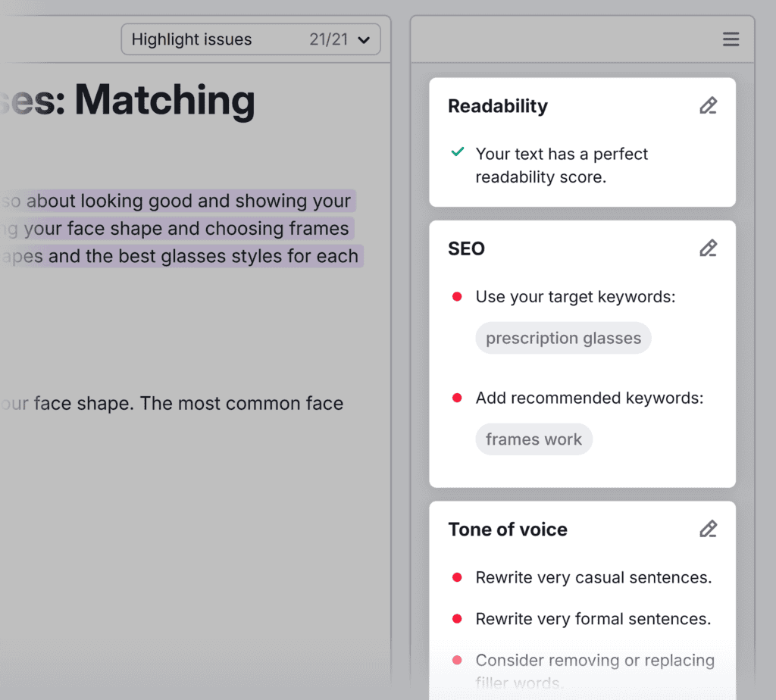Click the Tone of voice card heading
The height and width of the screenshot is (700, 776).
click(x=507, y=529)
